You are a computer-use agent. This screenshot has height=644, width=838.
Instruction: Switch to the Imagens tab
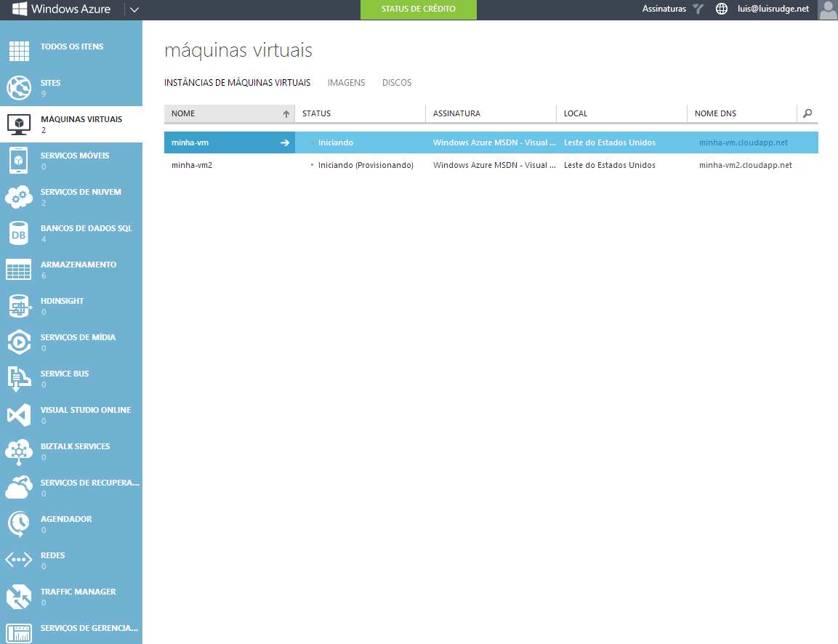pos(346,83)
